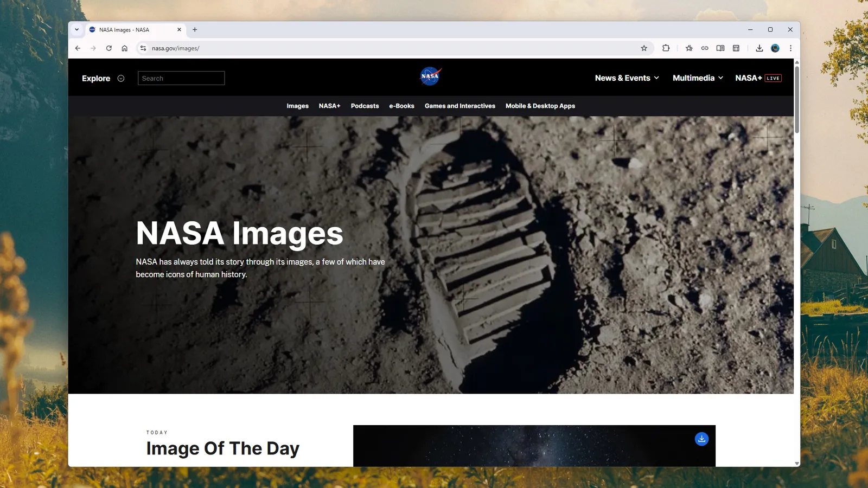Toggle the side panel icon
Image resolution: width=868 pixels, height=488 pixels.
(x=736, y=48)
